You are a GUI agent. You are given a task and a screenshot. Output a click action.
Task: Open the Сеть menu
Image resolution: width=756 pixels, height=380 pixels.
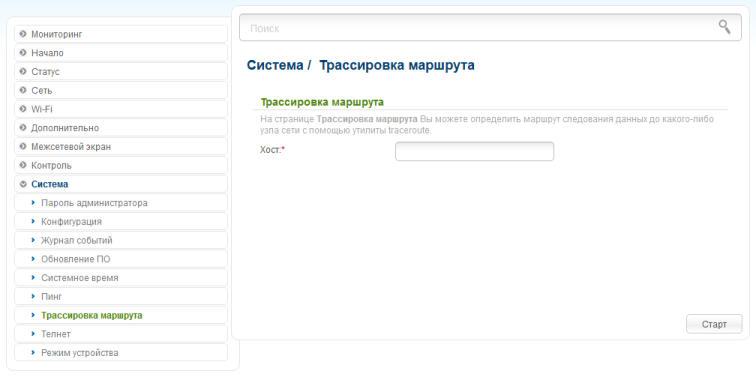pyautogui.click(x=121, y=90)
